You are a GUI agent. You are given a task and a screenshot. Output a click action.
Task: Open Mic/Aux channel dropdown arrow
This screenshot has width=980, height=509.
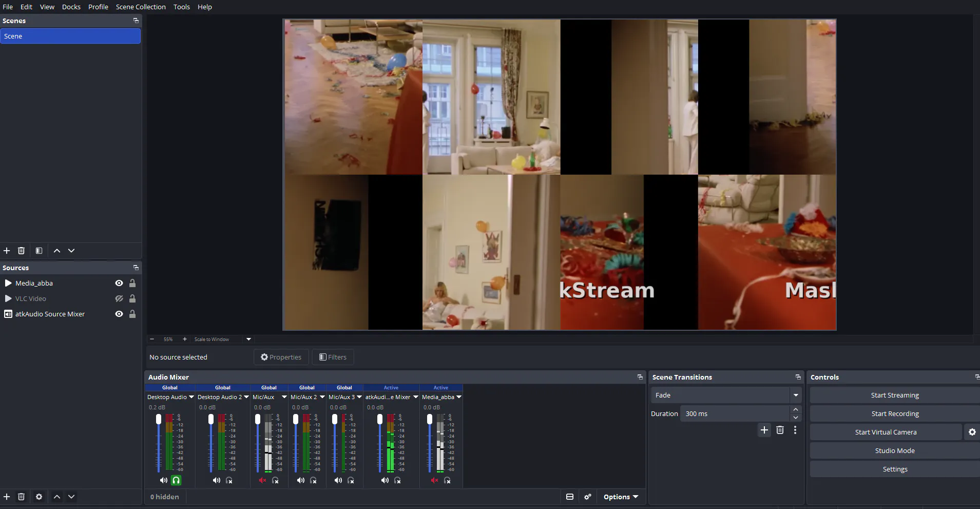click(x=284, y=397)
